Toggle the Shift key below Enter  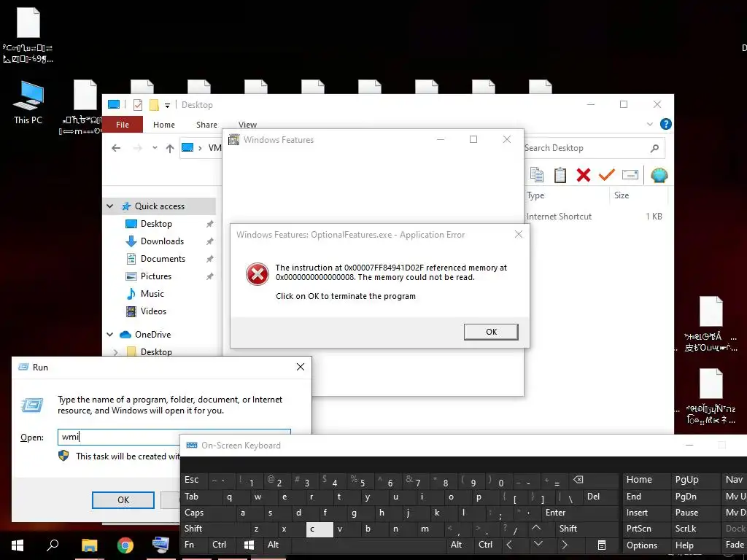(x=568, y=529)
